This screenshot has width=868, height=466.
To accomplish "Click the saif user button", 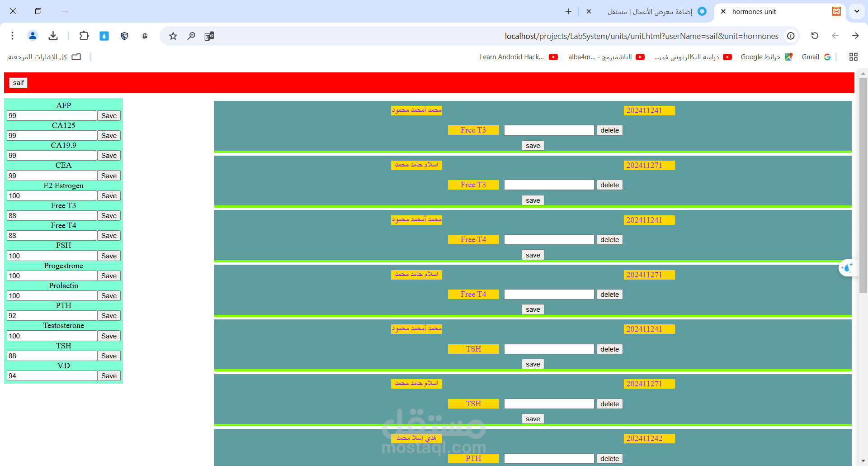I will [19, 83].
